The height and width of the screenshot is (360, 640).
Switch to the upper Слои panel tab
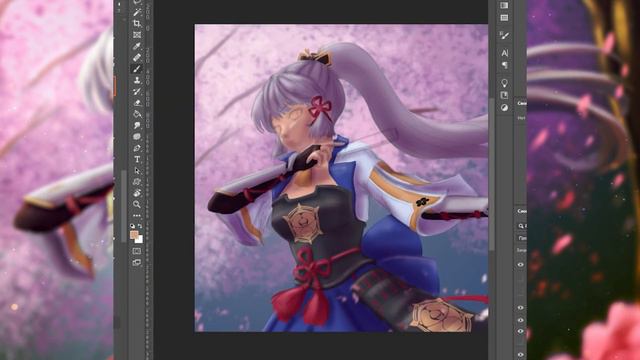point(522,103)
